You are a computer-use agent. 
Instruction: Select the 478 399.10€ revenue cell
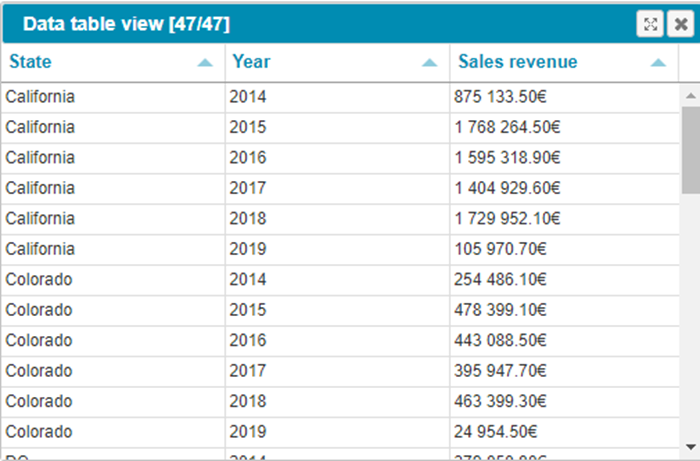tap(501, 311)
